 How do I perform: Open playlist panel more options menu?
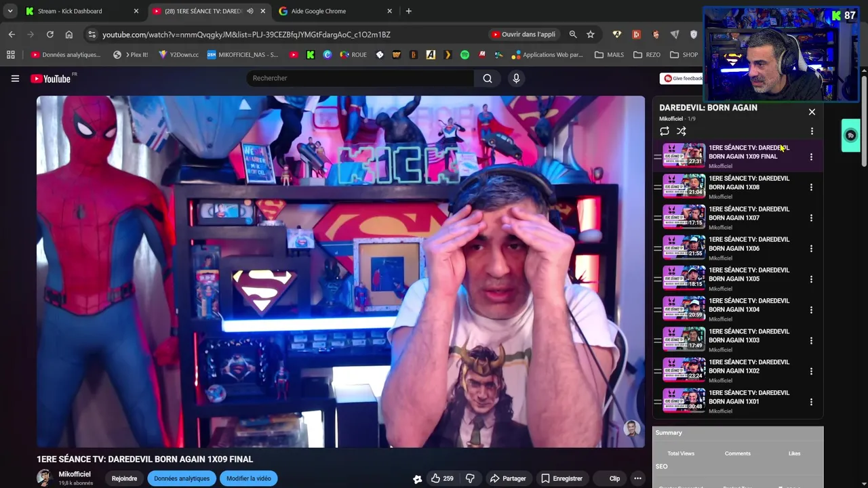tap(812, 131)
